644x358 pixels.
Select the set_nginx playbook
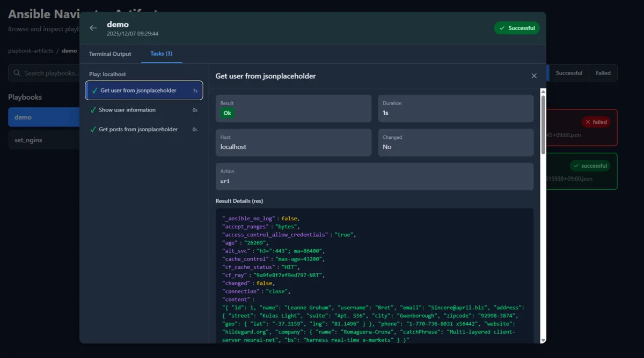pos(44,140)
